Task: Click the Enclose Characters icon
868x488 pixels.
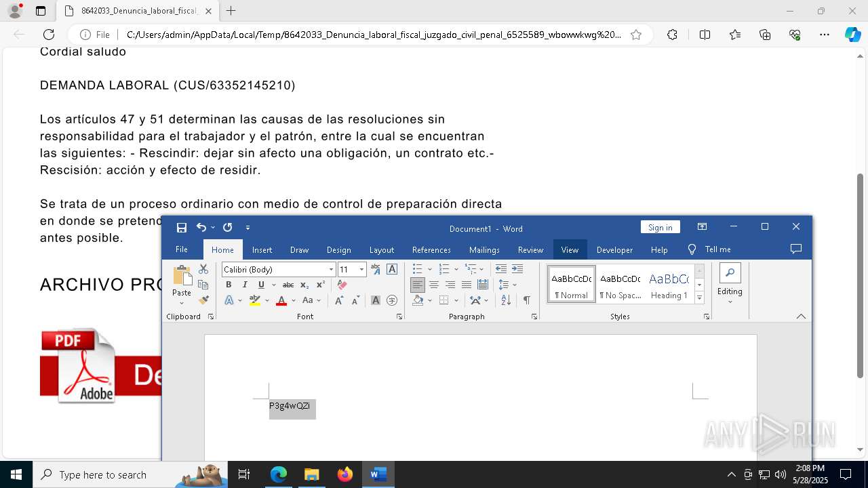Action: (392, 300)
